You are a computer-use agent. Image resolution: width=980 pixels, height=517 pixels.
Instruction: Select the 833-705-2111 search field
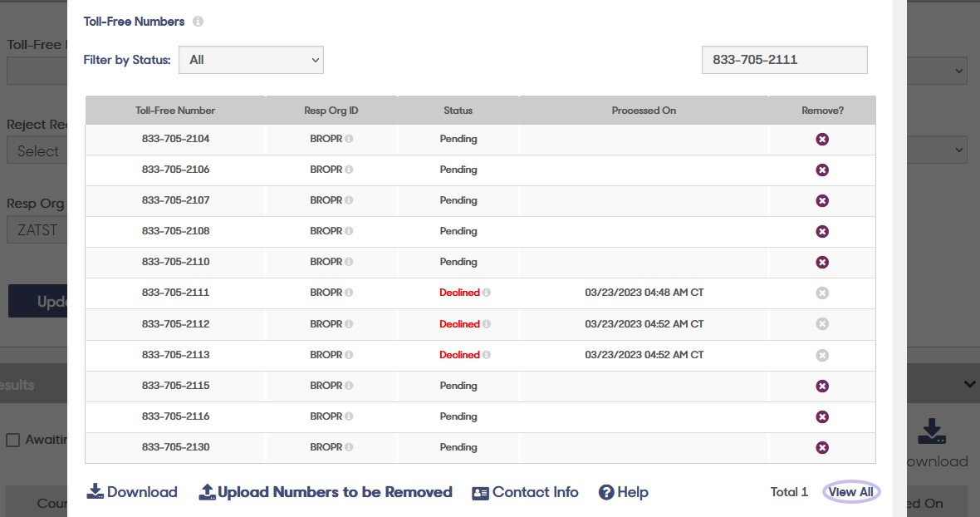coord(784,60)
